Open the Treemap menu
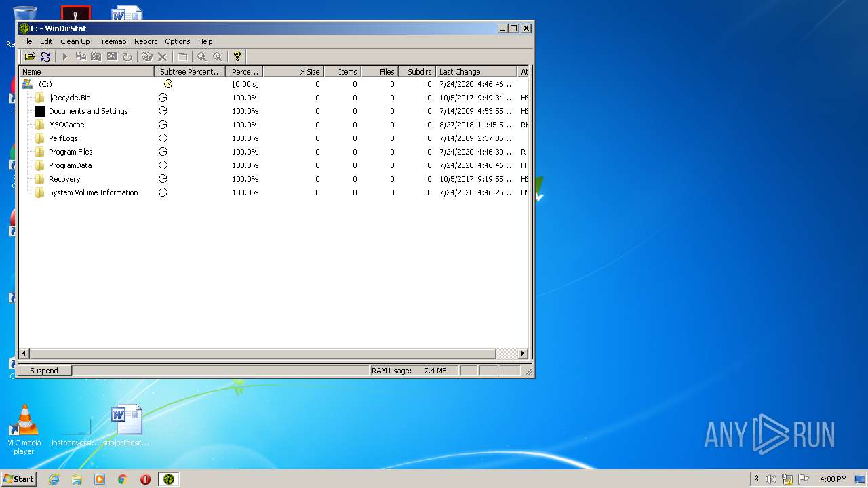 [112, 41]
